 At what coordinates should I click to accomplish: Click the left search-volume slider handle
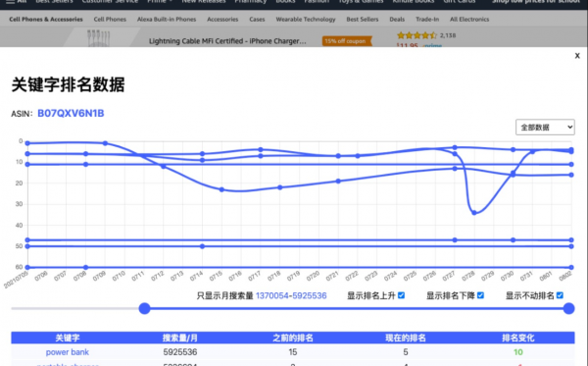pyautogui.click(x=144, y=308)
